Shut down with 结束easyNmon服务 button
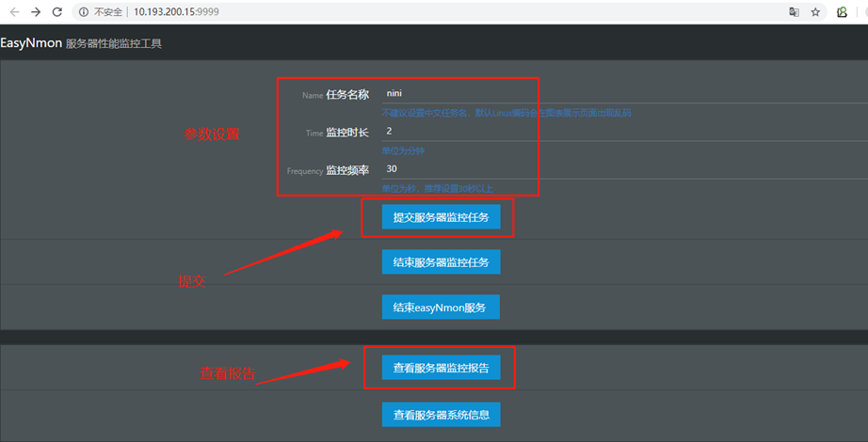This screenshot has width=868, height=442. coord(441,307)
